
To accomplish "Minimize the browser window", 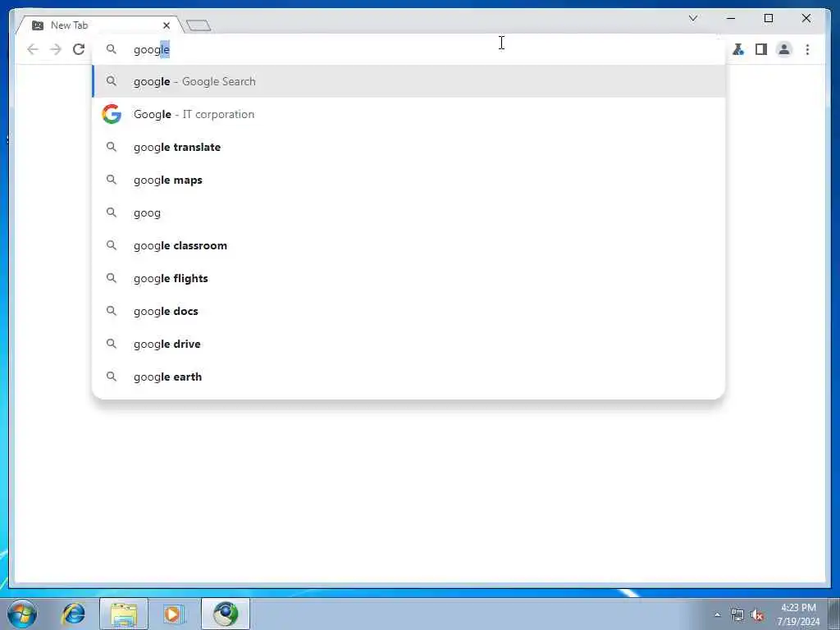I will [731, 18].
